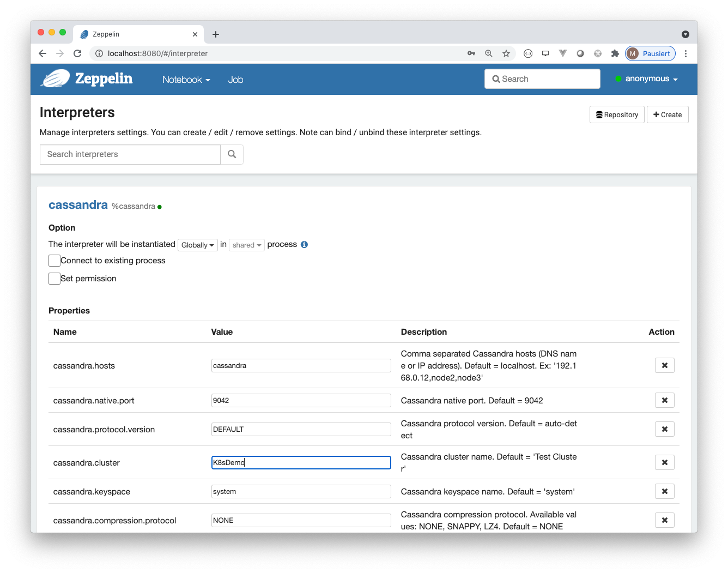Remove the cassandra.native.port property
The image size is (728, 573).
(x=664, y=400)
